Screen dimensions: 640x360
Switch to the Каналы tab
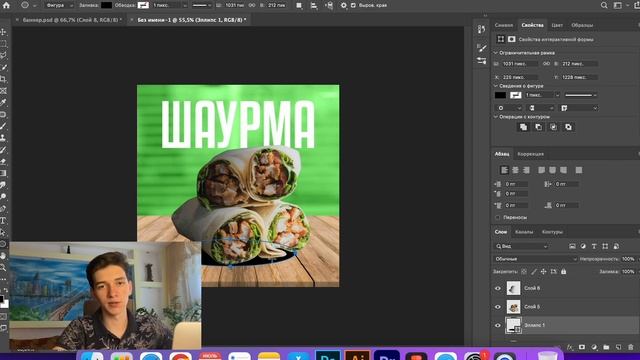point(524,232)
